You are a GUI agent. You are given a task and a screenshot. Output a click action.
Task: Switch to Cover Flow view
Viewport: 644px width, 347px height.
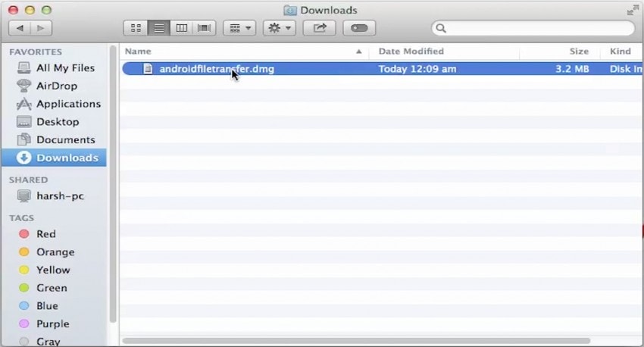pyautogui.click(x=204, y=28)
